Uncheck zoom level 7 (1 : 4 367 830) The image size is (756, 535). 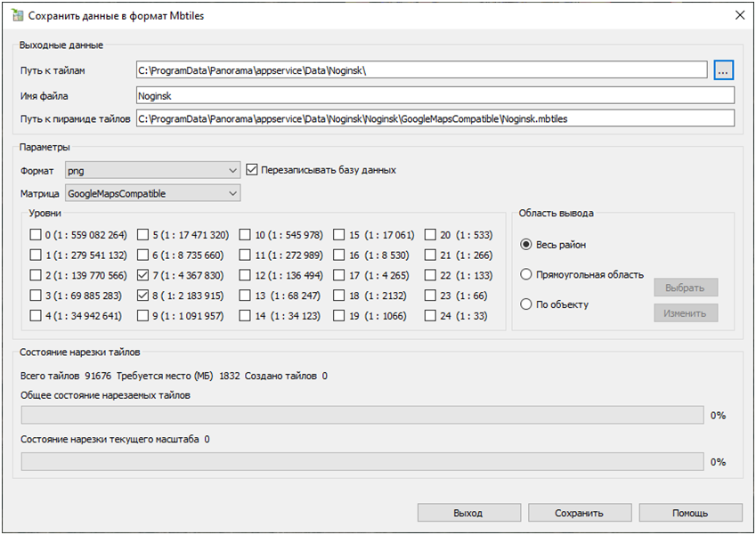142,275
